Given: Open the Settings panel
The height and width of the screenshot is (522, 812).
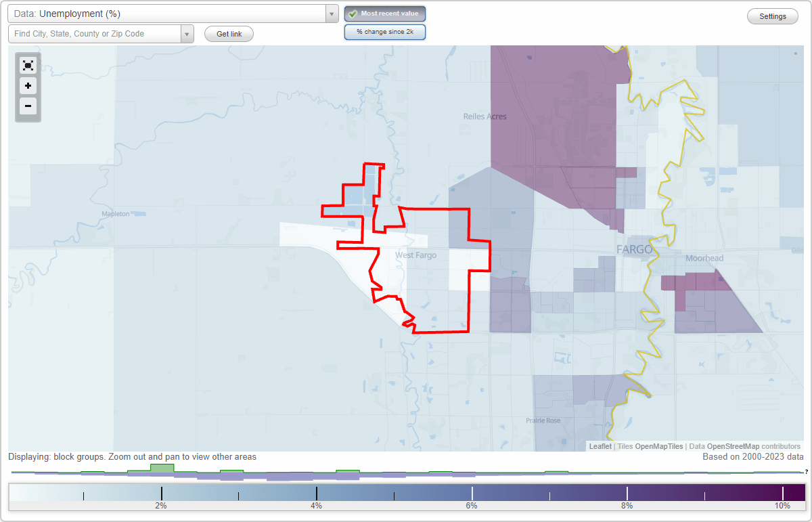Looking at the screenshot, I should pyautogui.click(x=772, y=16).
